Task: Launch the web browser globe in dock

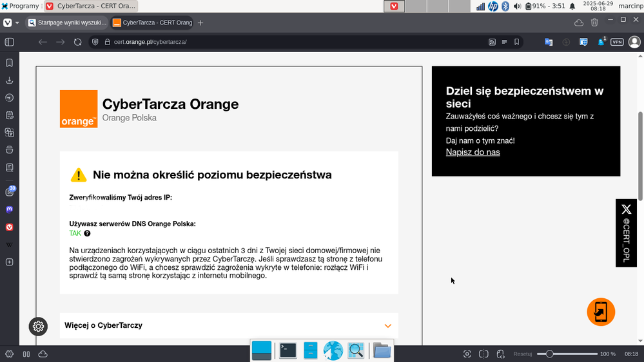Action: pyautogui.click(x=333, y=350)
